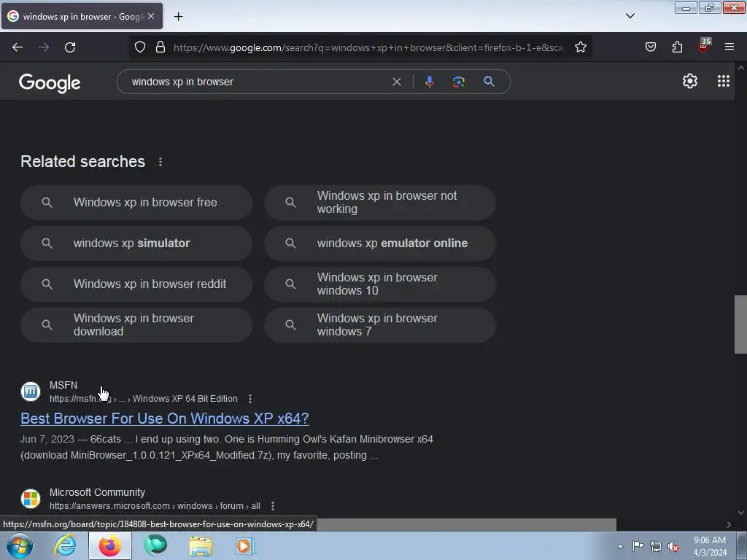747x560 pixels.
Task: Search 'Windows xp in browser reddit'
Action: point(136,284)
